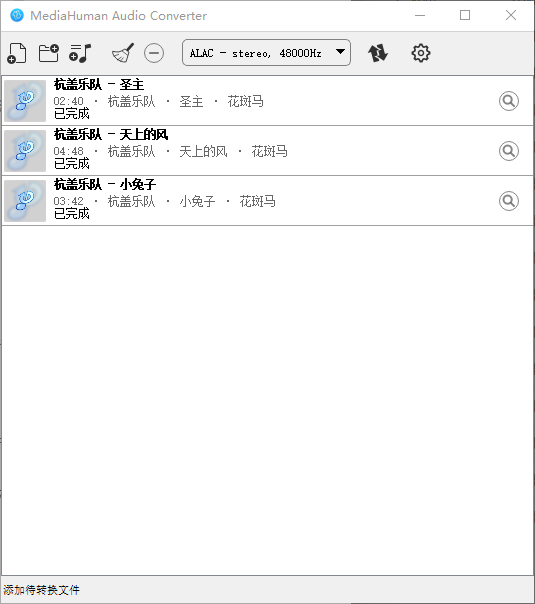Screen dimensions: 535x604
Task: Clear the list with broom icon
Action: tap(123, 53)
